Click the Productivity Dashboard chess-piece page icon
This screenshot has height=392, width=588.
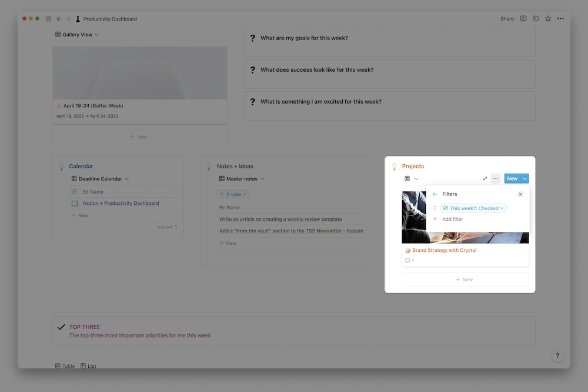coord(78,19)
